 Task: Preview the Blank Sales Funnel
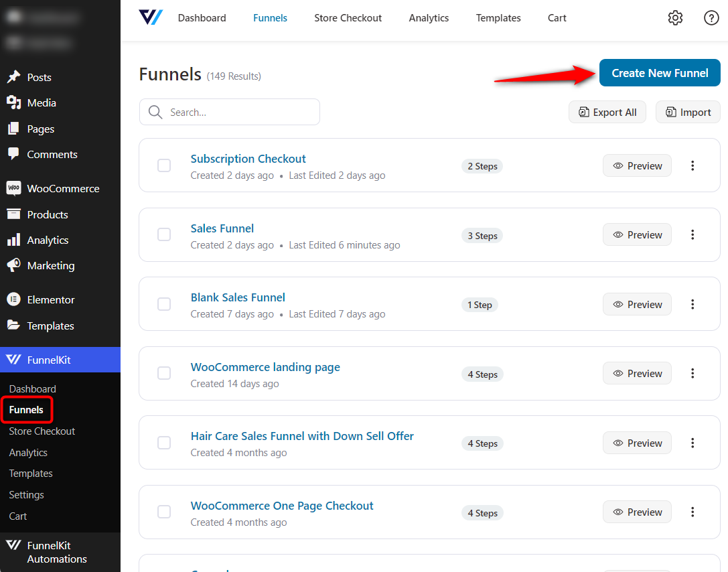pyautogui.click(x=637, y=305)
